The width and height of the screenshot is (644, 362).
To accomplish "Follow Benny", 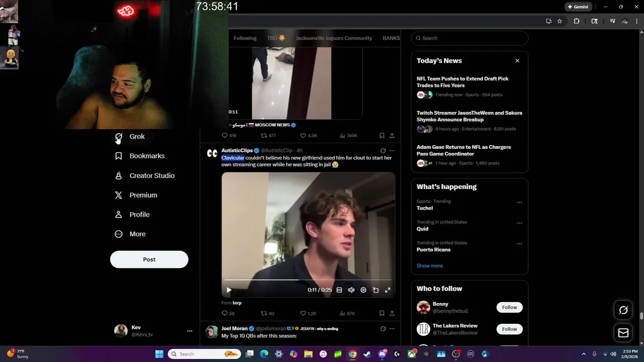I will [509, 307].
